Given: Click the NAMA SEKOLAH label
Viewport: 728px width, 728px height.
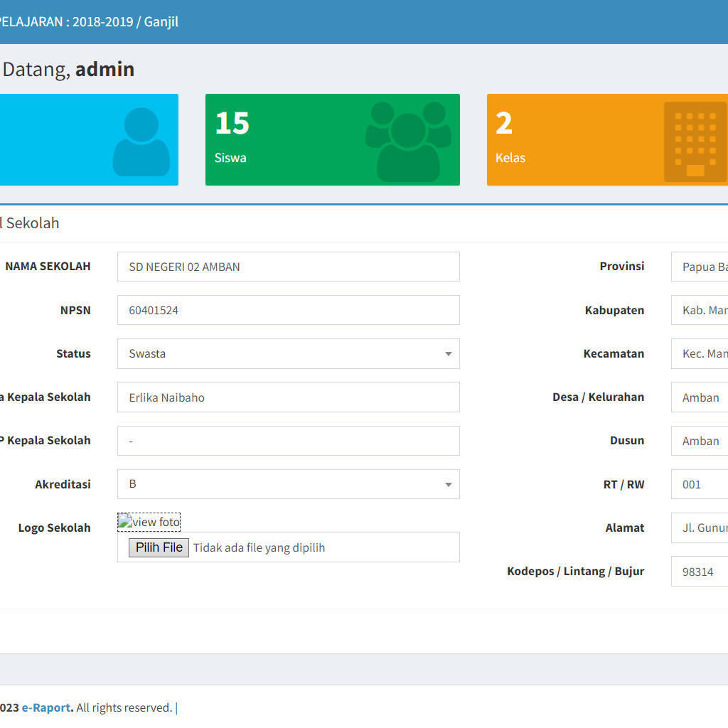Looking at the screenshot, I should point(48,267).
